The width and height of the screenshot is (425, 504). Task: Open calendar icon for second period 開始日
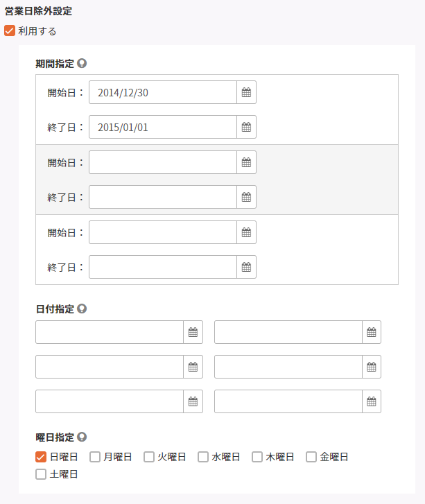point(246,162)
